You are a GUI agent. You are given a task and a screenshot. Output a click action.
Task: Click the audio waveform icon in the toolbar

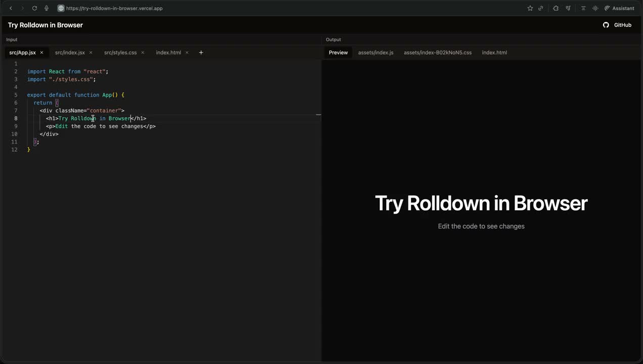click(x=595, y=8)
